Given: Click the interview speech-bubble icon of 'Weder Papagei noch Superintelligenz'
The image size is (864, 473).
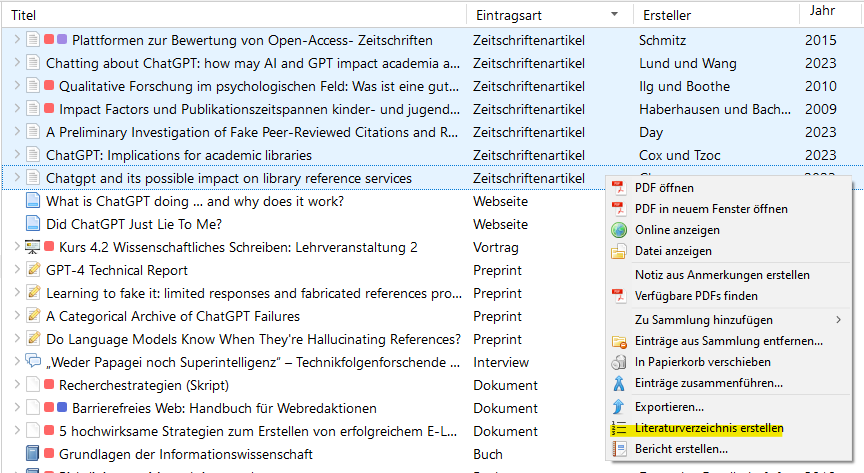Looking at the screenshot, I should tap(33, 362).
